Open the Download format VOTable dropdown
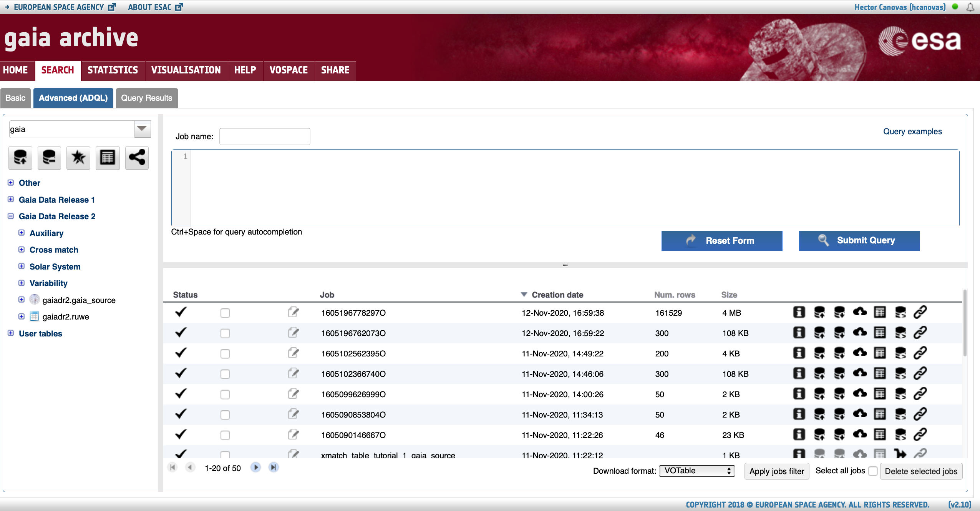 [697, 471]
